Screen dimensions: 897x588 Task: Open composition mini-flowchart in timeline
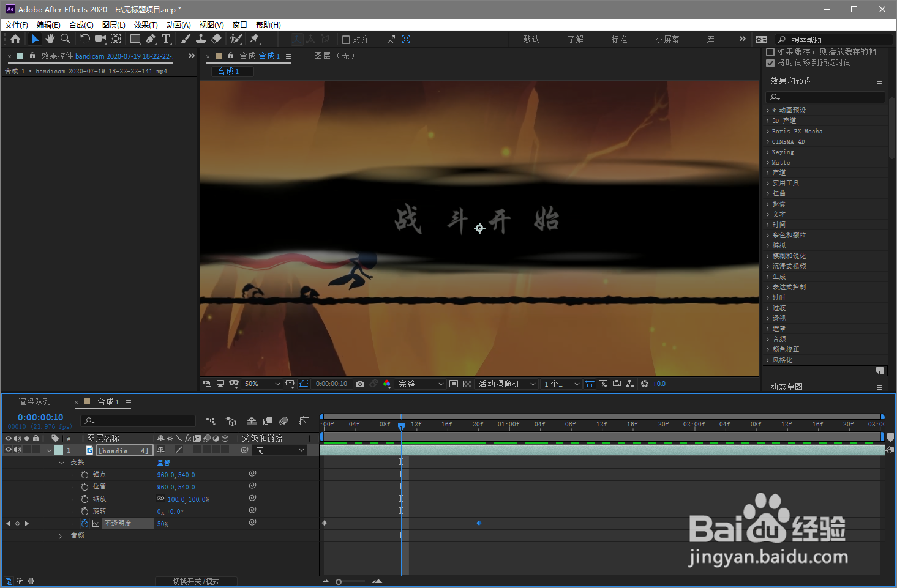coord(210,421)
